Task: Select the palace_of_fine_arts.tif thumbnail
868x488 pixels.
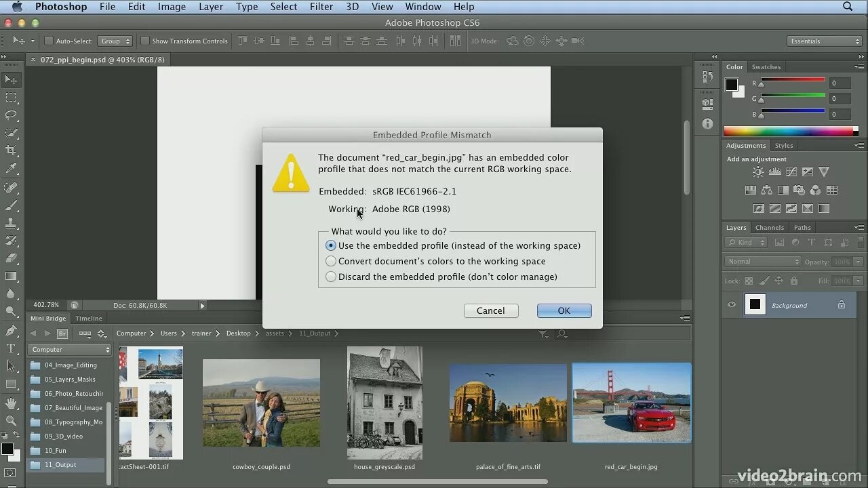Action: click(508, 403)
